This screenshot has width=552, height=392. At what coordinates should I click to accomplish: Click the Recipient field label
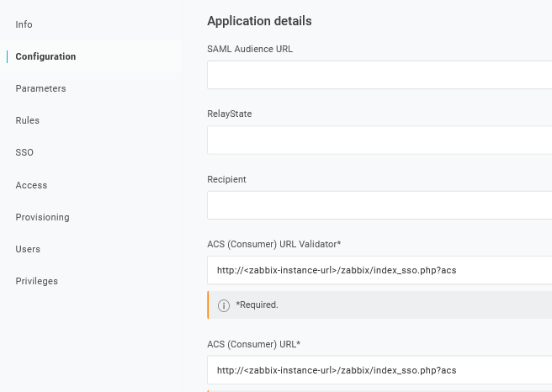click(x=226, y=179)
